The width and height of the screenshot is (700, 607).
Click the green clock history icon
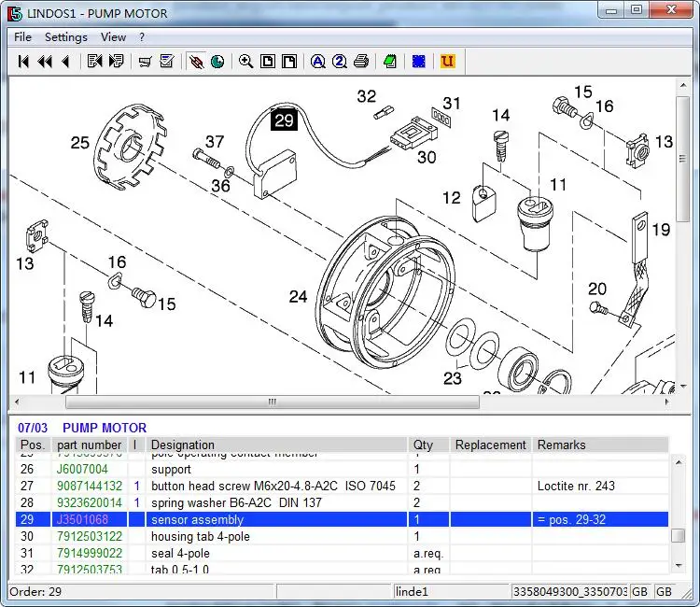coord(217,62)
